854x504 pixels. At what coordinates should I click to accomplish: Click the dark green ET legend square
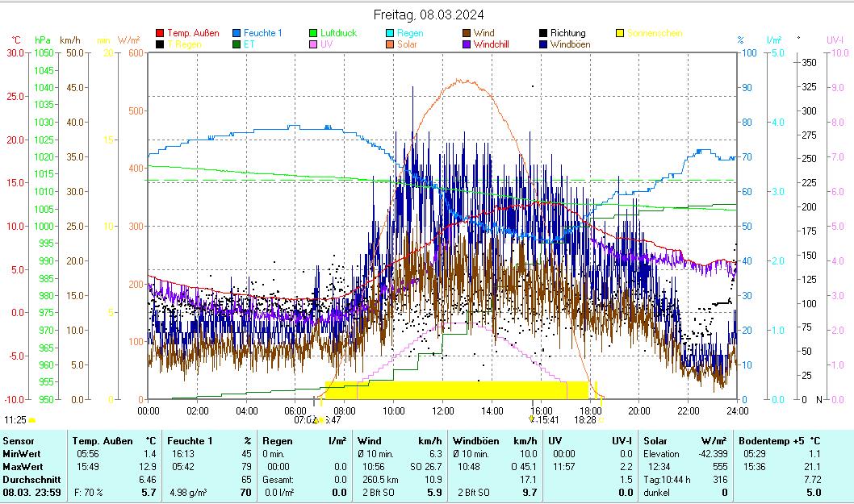(237, 44)
